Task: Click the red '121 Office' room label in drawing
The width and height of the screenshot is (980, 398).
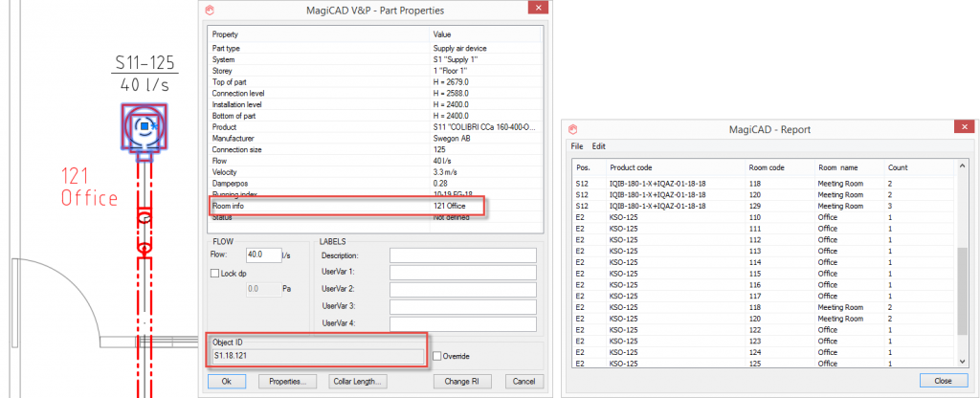Action: coord(89,188)
